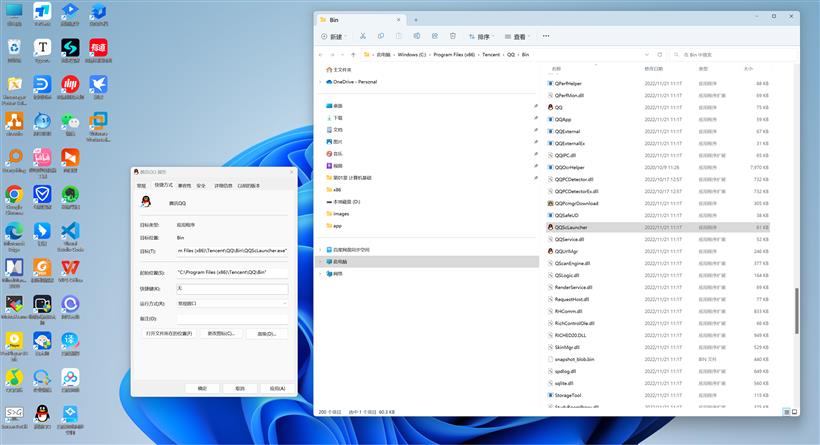Image resolution: width=820 pixels, height=445 pixels.
Task: Select QQScLauncher in the file list
Action: coord(657,227)
